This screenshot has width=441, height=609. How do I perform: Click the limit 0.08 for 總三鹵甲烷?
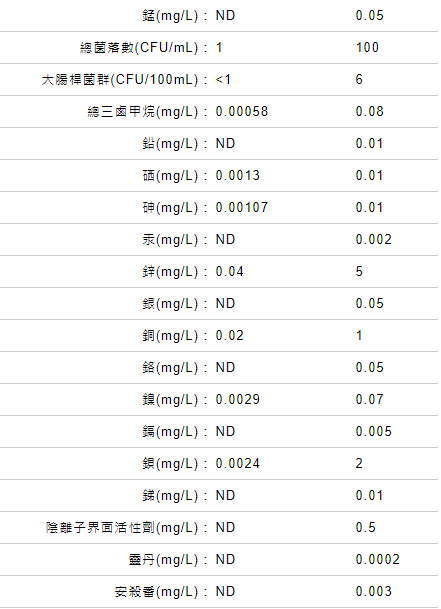(x=370, y=111)
